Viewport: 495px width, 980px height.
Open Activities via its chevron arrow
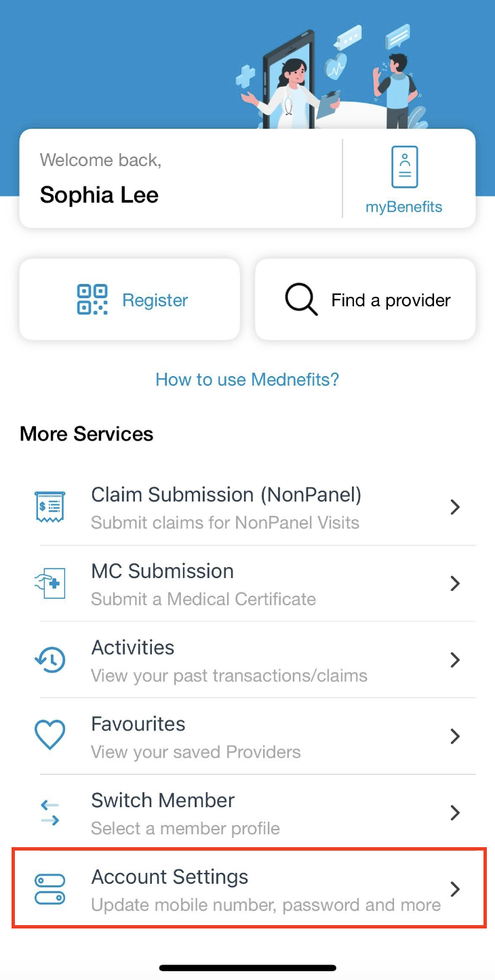[x=456, y=660]
